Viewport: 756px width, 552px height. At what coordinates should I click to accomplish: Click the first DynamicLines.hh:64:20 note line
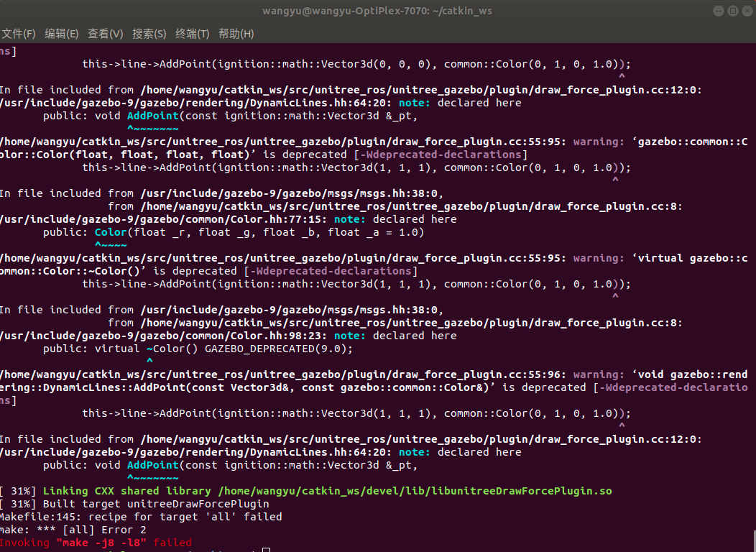click(260, 103)
